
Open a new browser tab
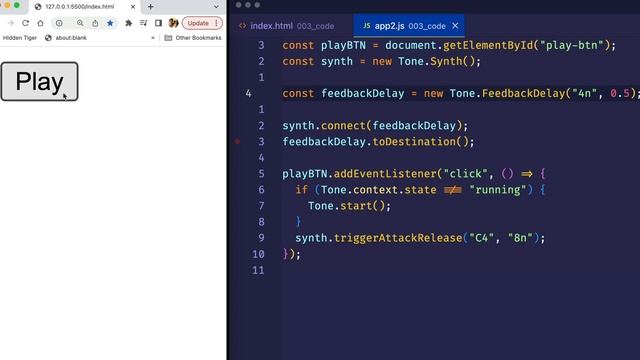pos(151,7)
